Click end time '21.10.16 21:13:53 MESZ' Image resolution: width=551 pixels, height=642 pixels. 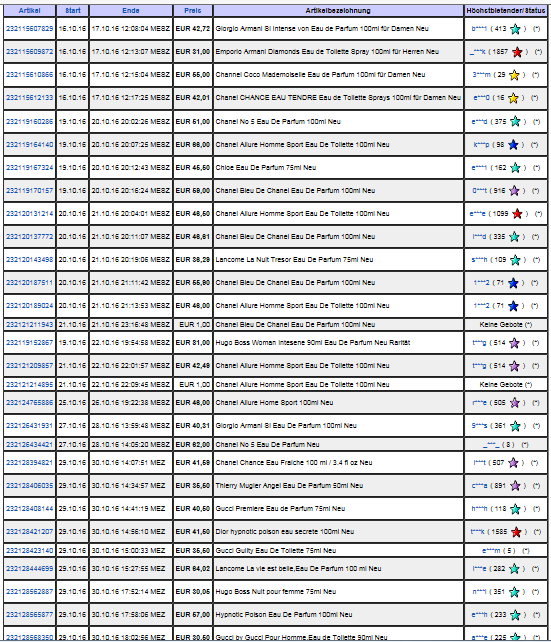pyautogui.click(x=131, y=305)
